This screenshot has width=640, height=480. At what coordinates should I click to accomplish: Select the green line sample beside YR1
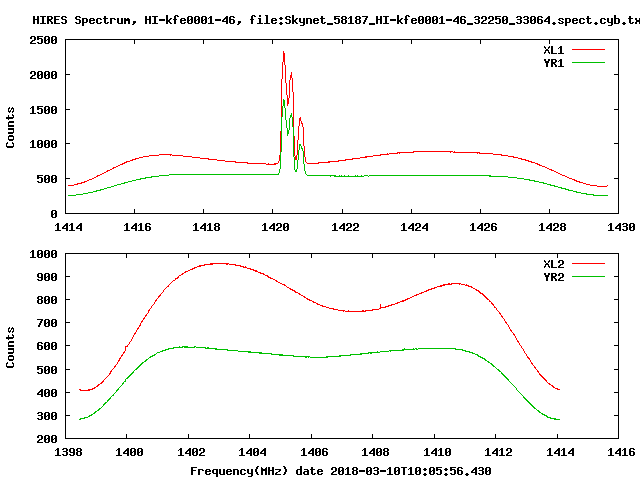[588, 63]
